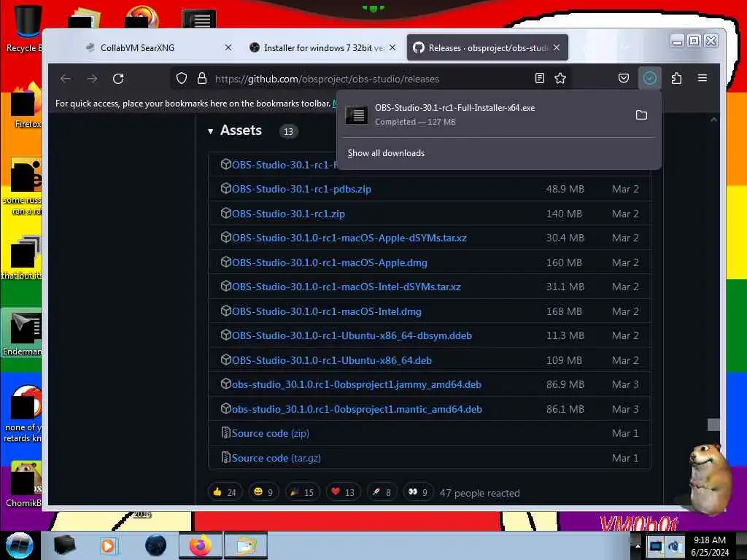Click the OBS Studio taskbar icon
The height and width of the screenshot is (560, 747).
(155, 545)
